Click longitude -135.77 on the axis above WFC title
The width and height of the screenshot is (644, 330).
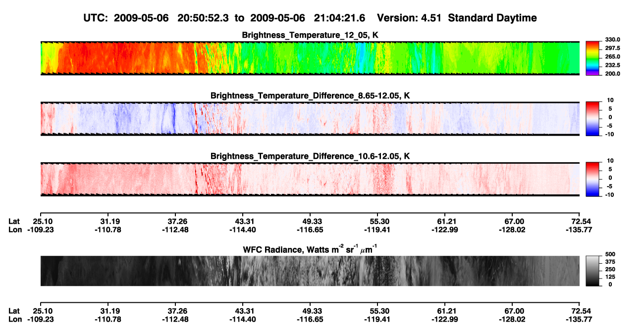point(578,230)
